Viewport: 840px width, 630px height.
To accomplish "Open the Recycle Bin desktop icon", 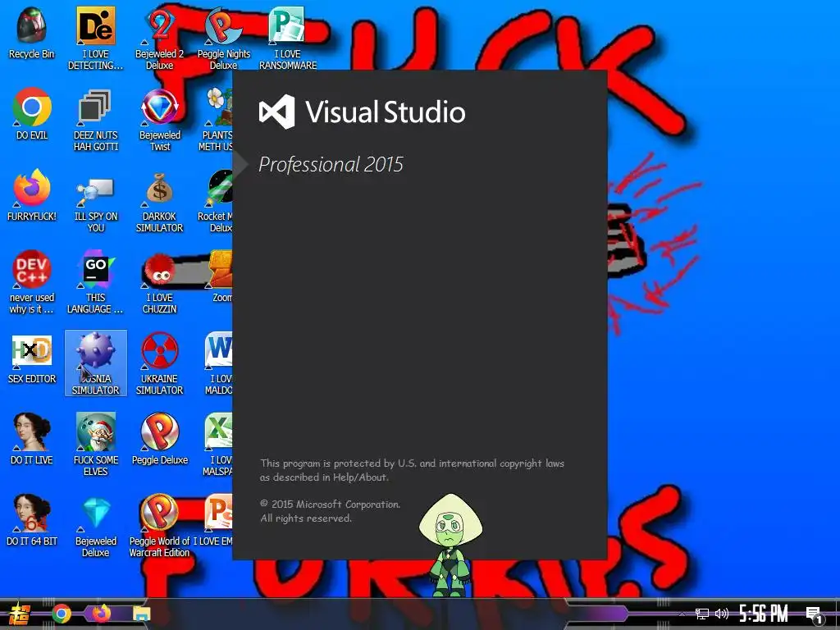I will pos(32,33).
